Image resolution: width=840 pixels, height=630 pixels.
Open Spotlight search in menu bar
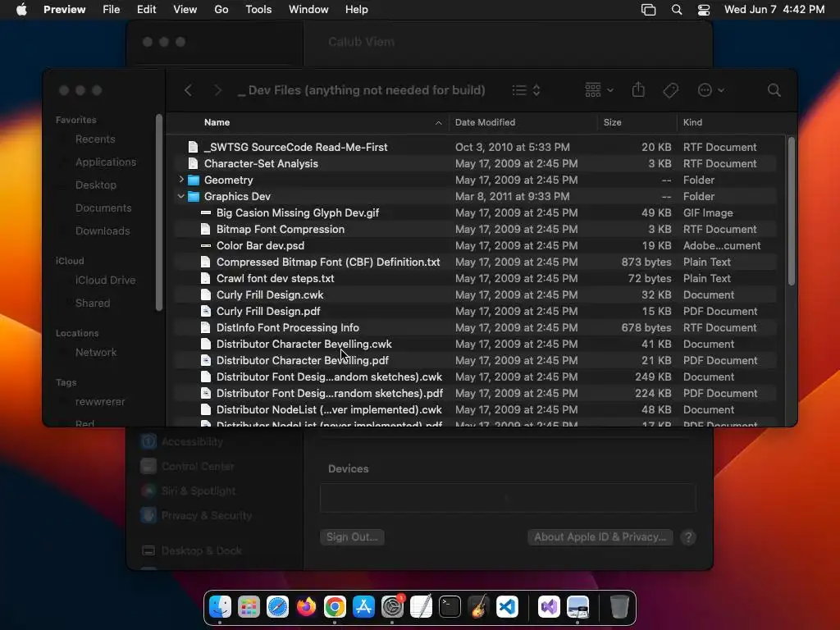(677, 10)
